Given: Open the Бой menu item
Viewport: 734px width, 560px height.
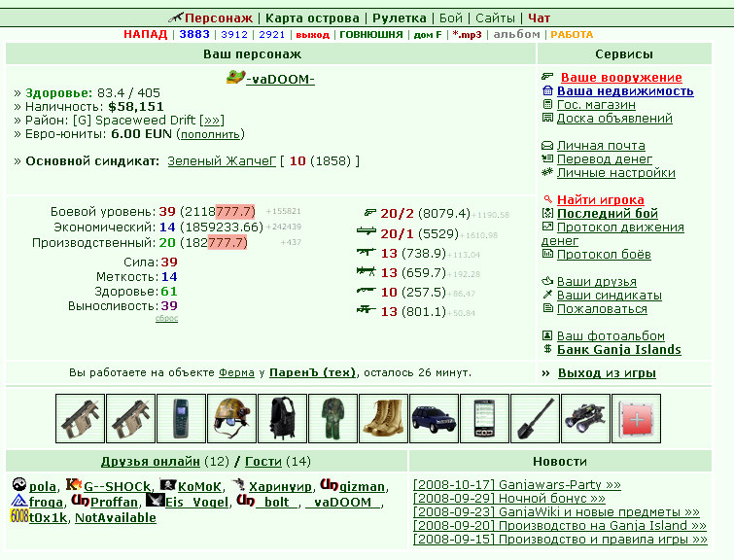Looking at the screenshot, I should pos(451,18).
